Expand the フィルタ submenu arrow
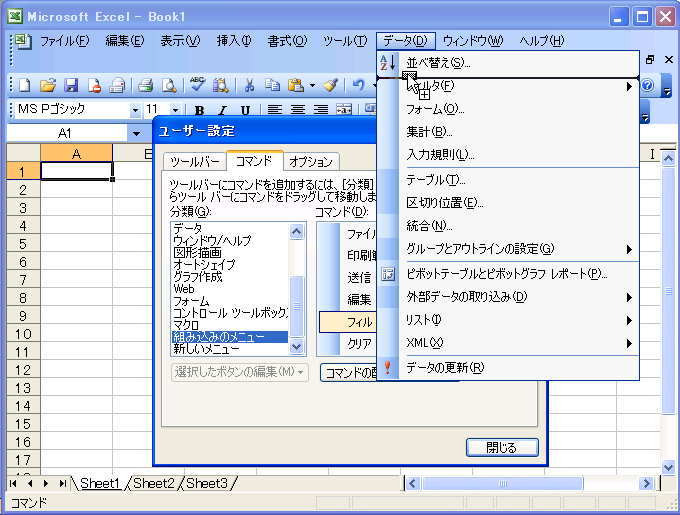The height and width of the screenshot is (515, 680). 629,86
